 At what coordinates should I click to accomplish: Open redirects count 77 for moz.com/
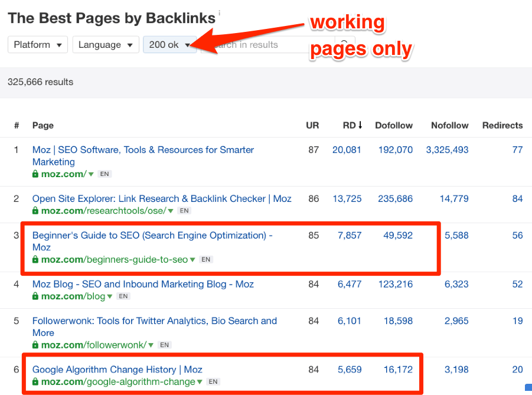point(517,149)
